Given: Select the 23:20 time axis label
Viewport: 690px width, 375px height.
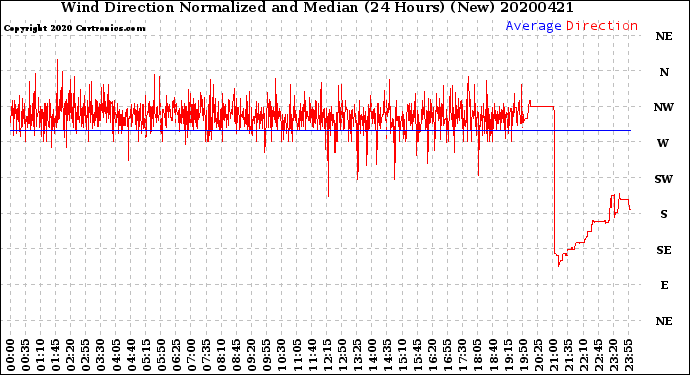Looking at the screenshot, I should tap(614, 355).
